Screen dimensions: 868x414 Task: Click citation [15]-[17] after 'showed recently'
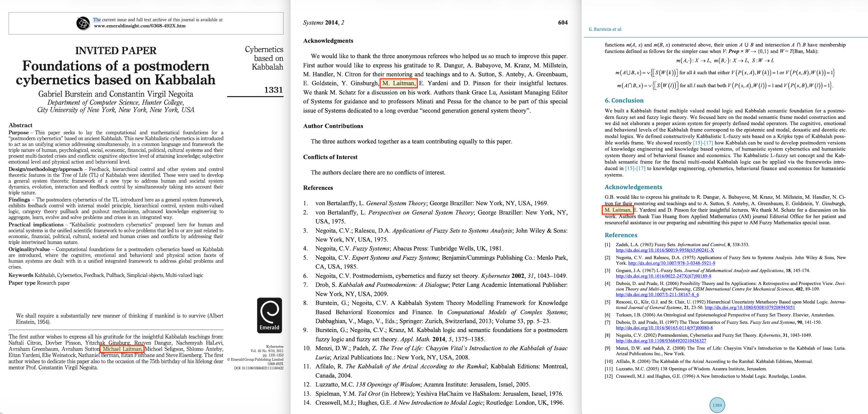[703, 143]
